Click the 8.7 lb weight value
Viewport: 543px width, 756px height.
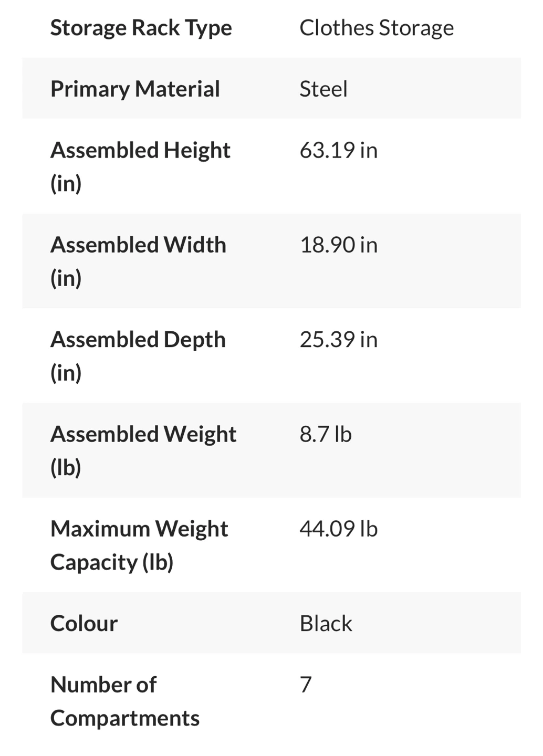click(326, 434)
